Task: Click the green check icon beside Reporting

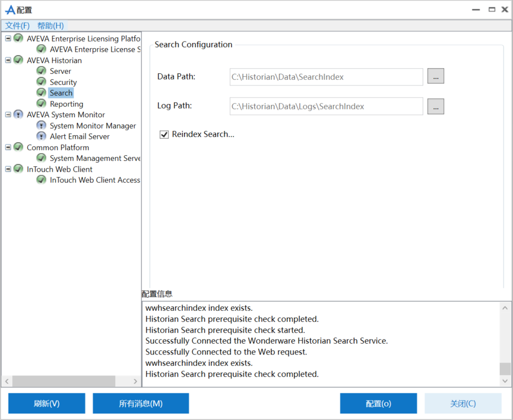Action: pos(42,103)
